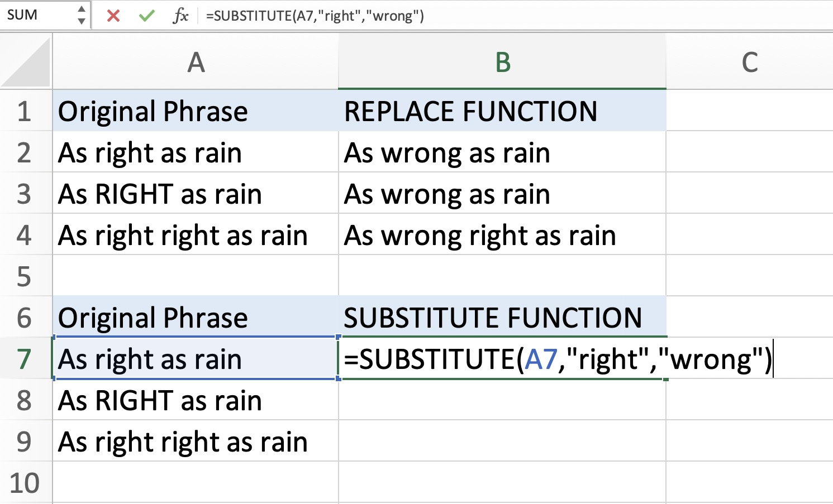Select column C header
Viewport: 833px width, 504px height.
[x=749, y=61]
